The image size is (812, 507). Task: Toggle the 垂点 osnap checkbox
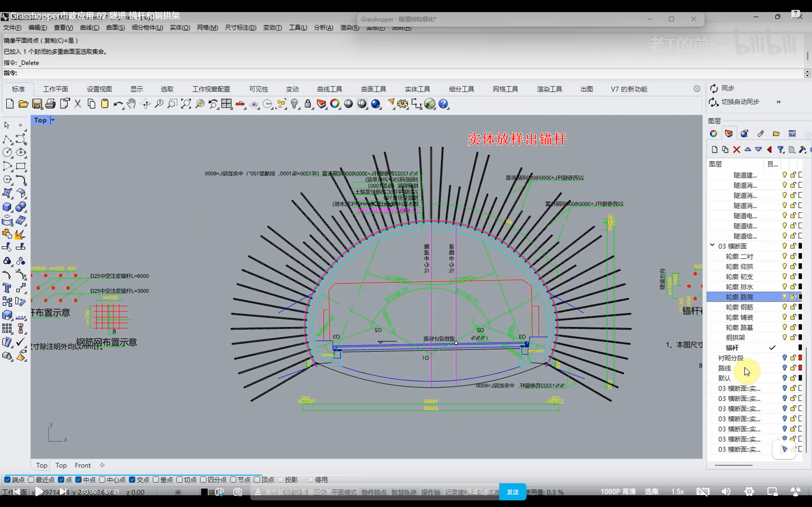(x=156, y=479)
